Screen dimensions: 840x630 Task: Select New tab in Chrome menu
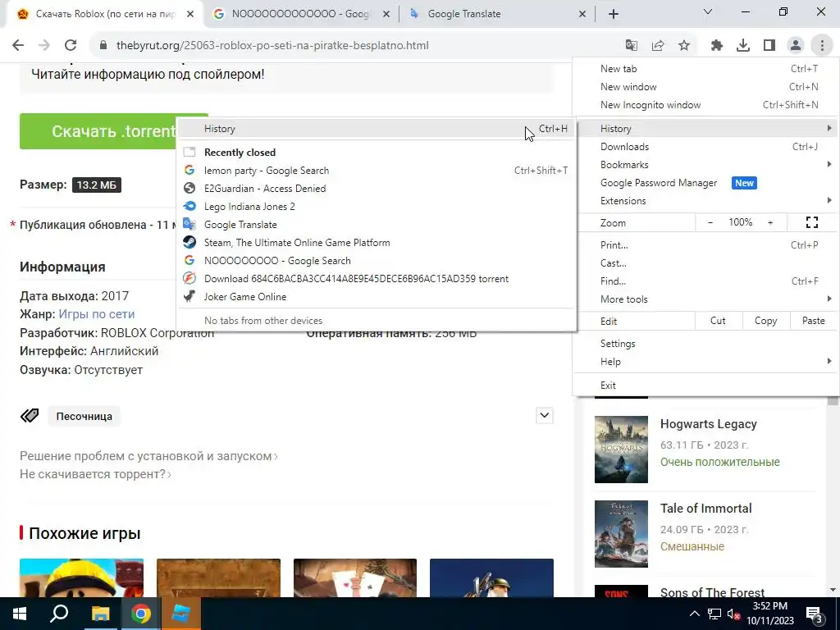(x=705, y=69)
